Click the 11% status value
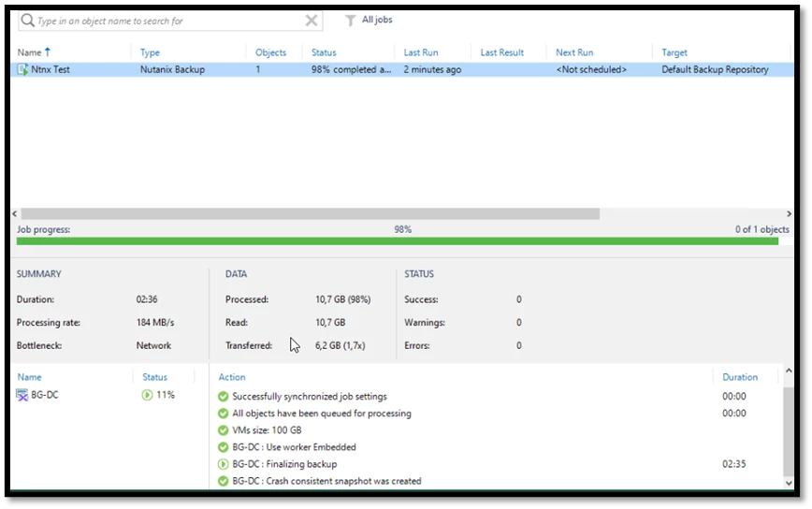This screenshot has height=509, width=812. tap(166, 395)
